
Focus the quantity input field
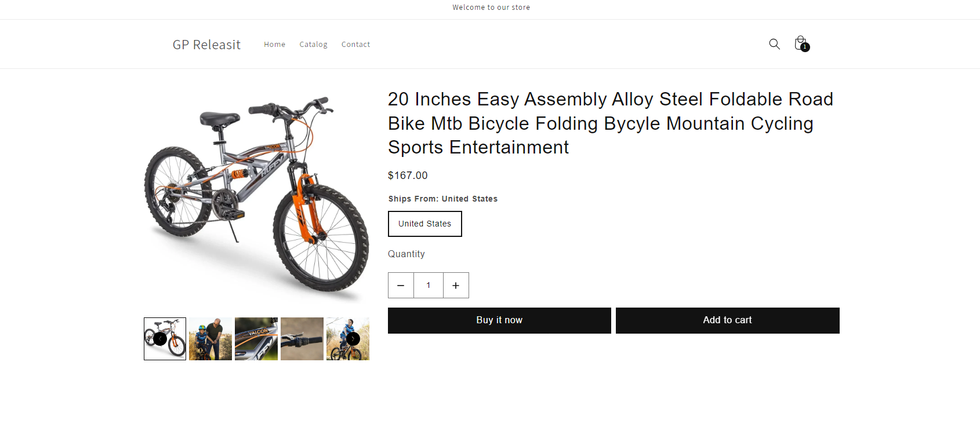click(x=429, y=286)
